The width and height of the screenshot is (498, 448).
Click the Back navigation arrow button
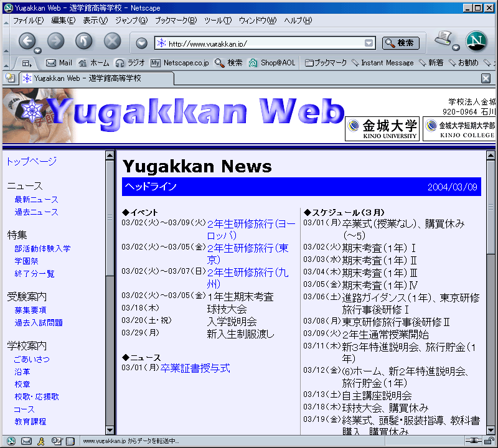pos(27,41)
